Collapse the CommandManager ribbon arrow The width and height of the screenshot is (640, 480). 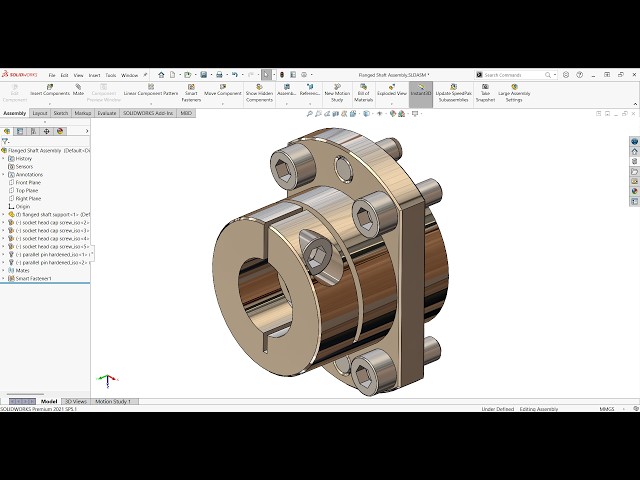coord(635,104)
